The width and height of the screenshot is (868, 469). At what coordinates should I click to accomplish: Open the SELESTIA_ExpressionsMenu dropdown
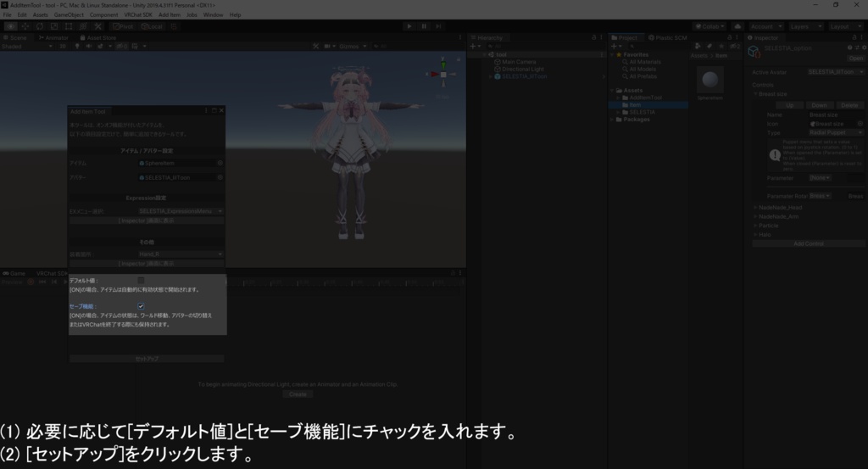click(181, 211)
